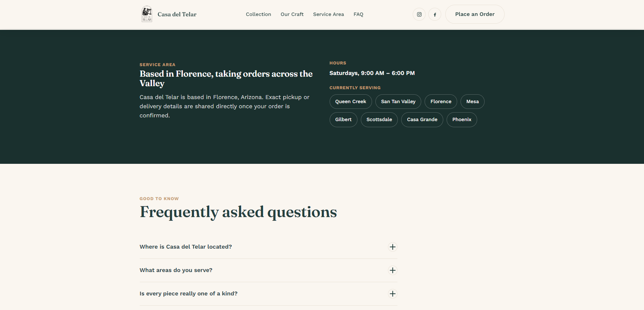
Task: Click the 'HOURS' label
Action: point(338,63)
